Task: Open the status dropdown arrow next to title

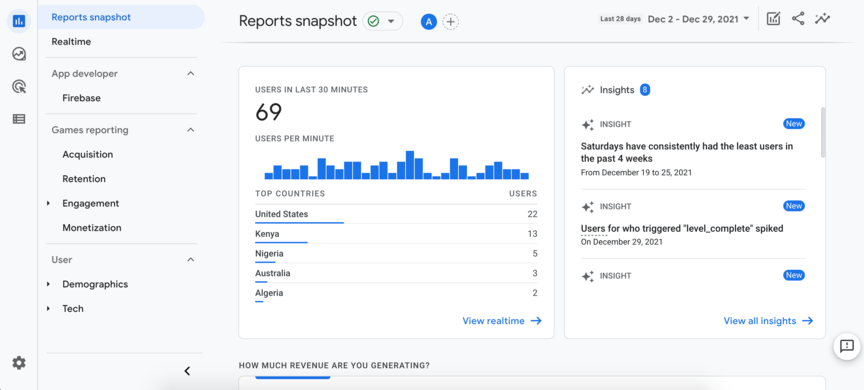Action: click(391, 21)
